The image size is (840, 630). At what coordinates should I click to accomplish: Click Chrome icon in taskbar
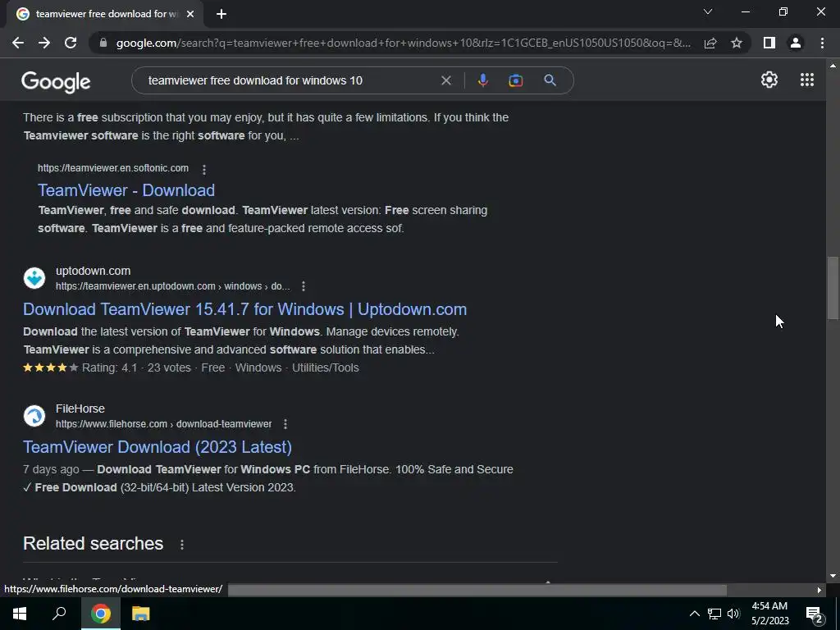click(x=101, y=614)
